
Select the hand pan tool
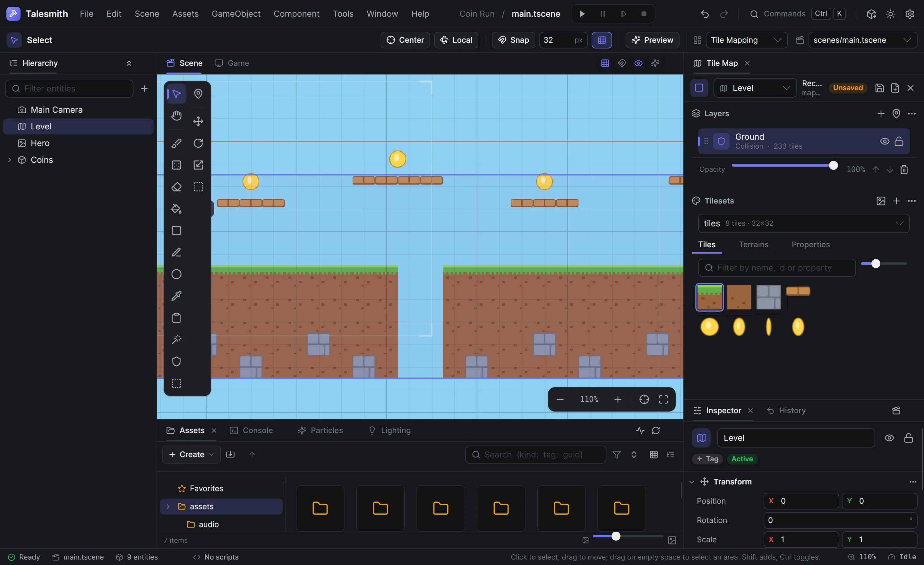coord(176,116)
